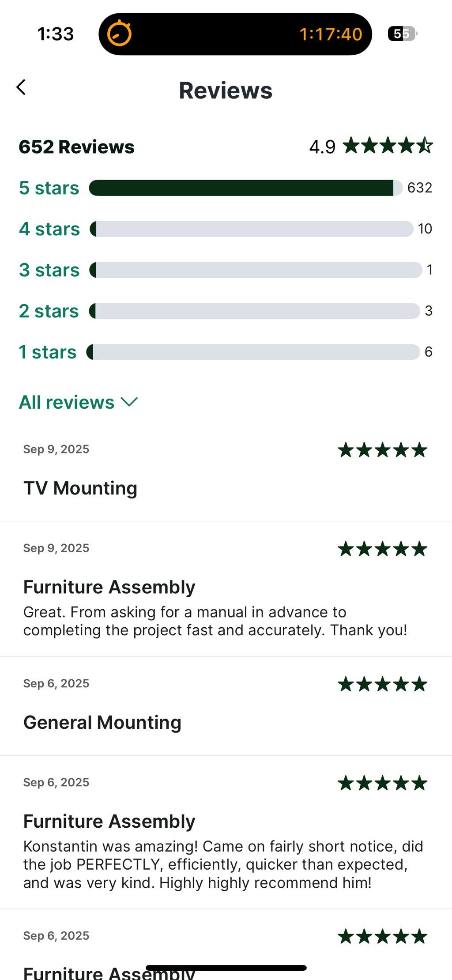Expand the All reviews filter chevron
Screen dimensions: 452x980
tap(129, 402)
